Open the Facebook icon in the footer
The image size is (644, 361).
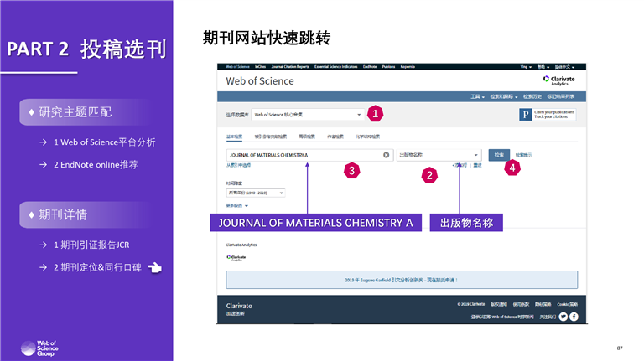point(574,317)
